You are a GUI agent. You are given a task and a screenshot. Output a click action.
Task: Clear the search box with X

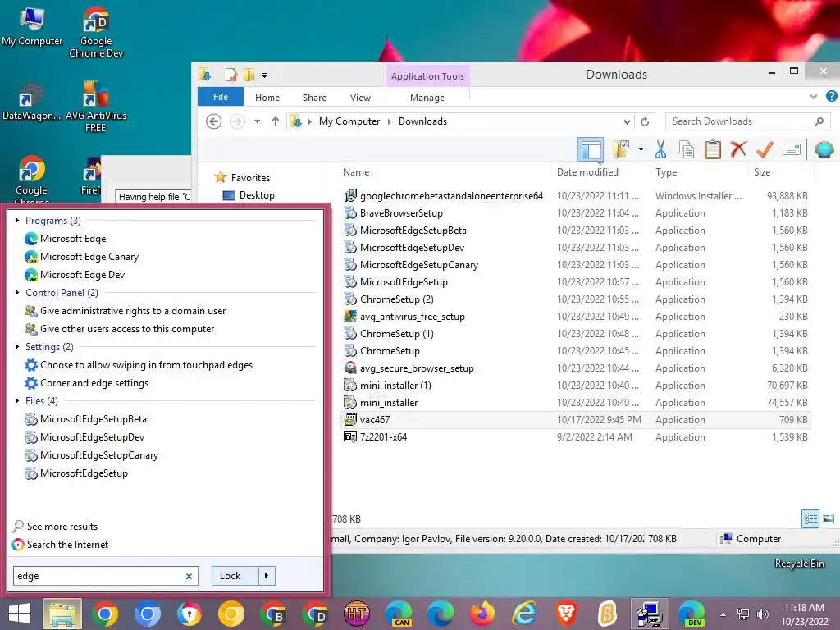pyautogui.click(x=189, y=577)
